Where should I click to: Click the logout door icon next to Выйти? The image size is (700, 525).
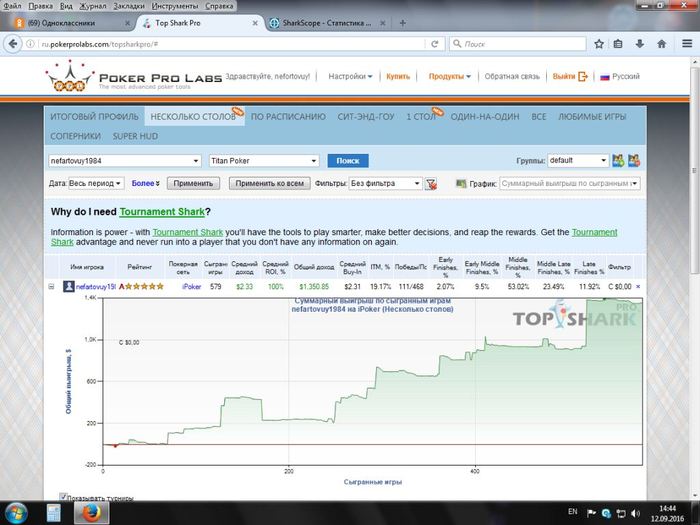pyautogui.click(x=583, y=77)
